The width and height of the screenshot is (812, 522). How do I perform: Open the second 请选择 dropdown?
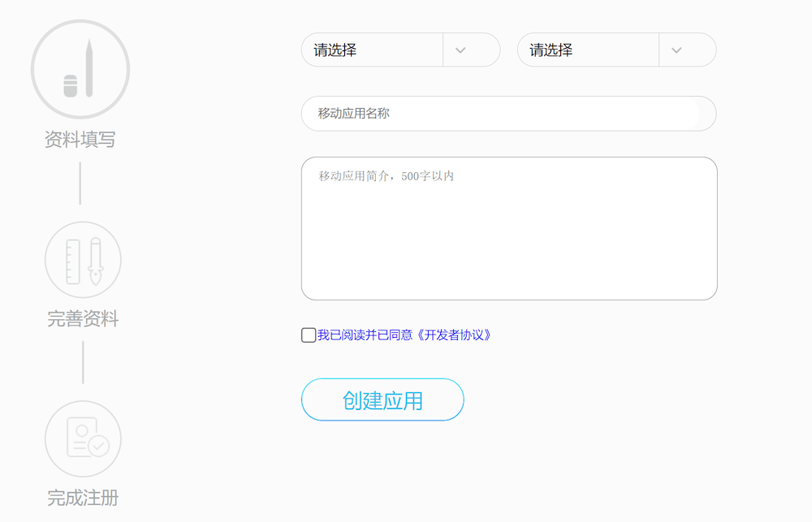(588, 50)
